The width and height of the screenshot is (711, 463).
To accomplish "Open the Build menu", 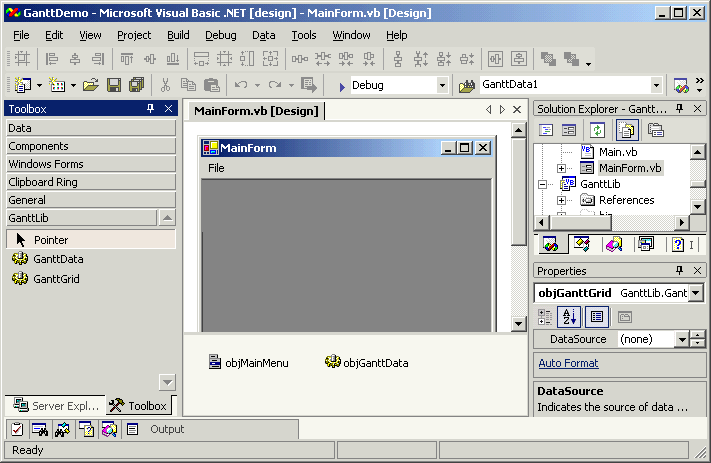I will tap(178, 35).
